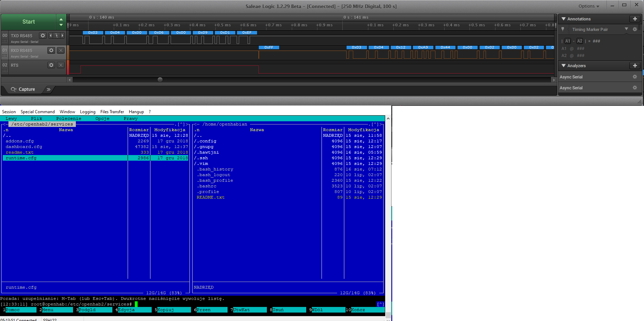Image resolution: width=644 pixels, height=321 pixels.
Task: Add a new analyzer with plus button
Action: point(635,66)
